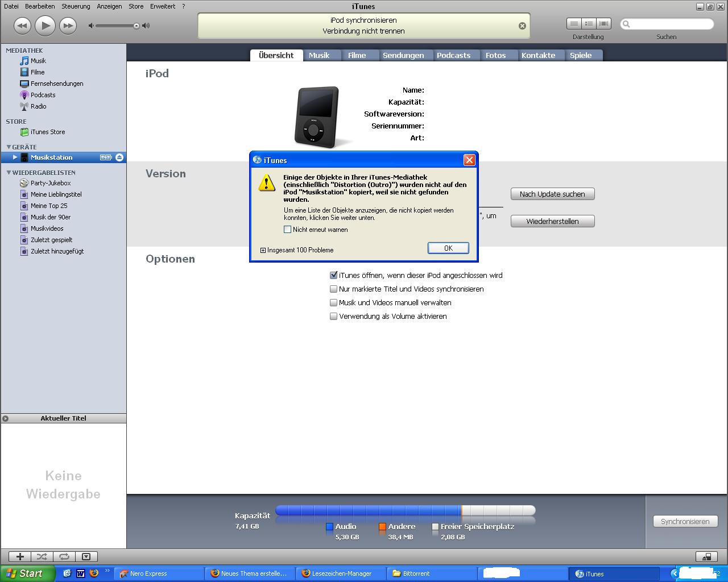Open the Datei menu
Screen dimensions: 728x582
point(11,6)
